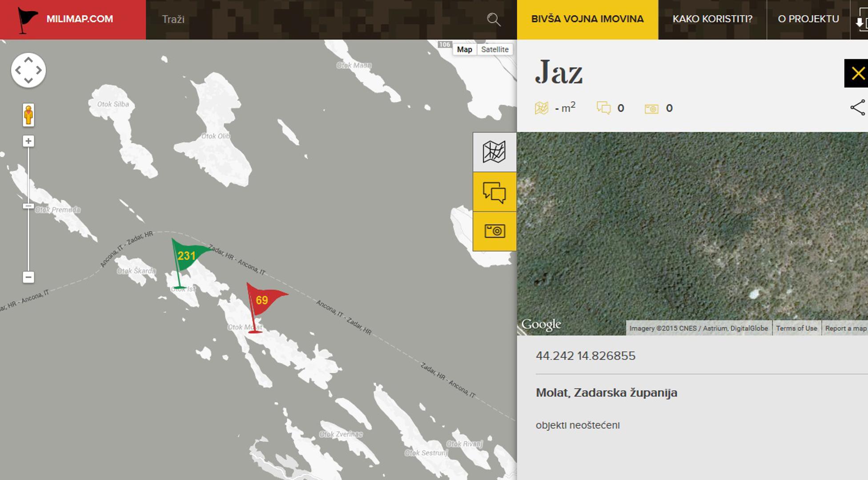
Task: Open the comments panel icon
Action: pos(494,192)
